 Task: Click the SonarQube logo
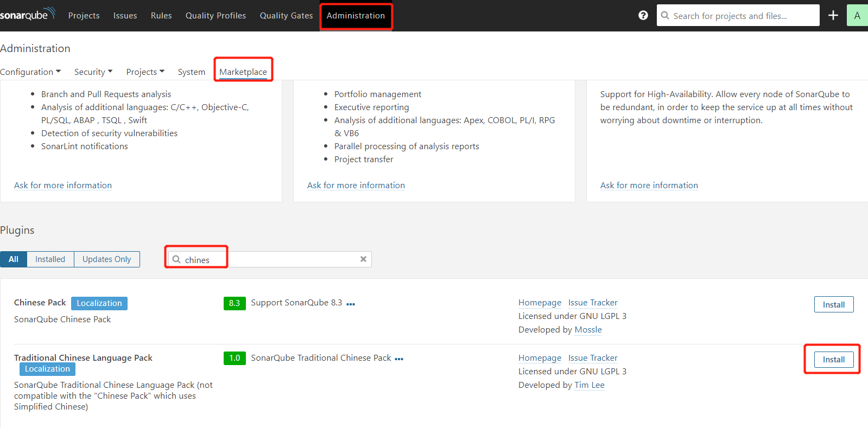point(28,14)
